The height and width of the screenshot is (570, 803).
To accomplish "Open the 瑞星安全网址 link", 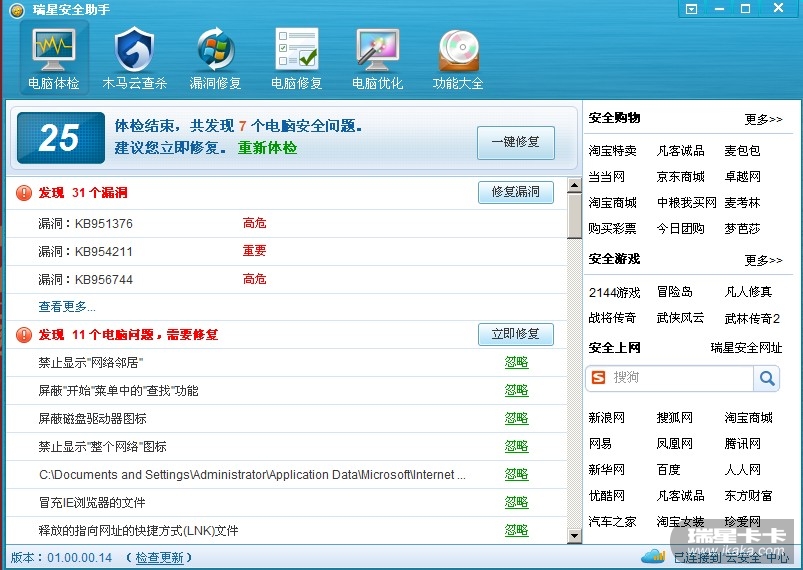I will coord(746,348).
